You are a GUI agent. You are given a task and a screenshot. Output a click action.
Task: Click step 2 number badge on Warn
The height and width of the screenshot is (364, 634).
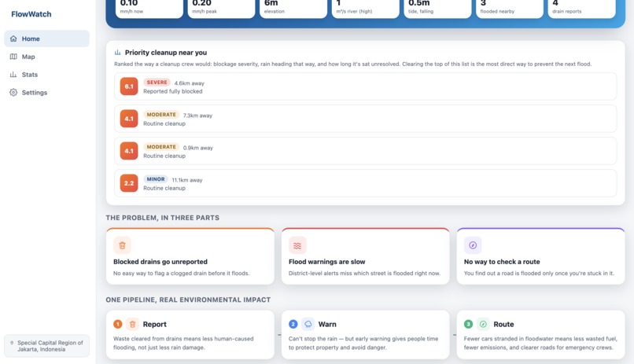293,324
